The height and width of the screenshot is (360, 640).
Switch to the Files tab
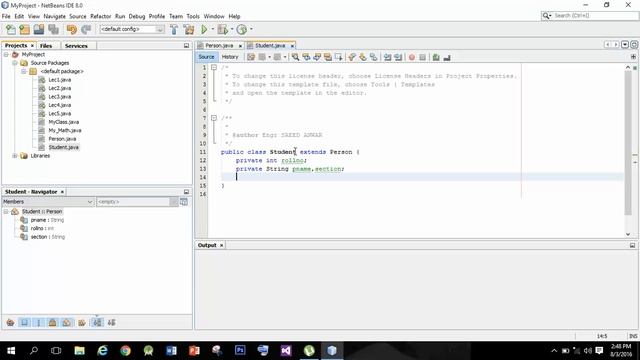tap(46, 46)
